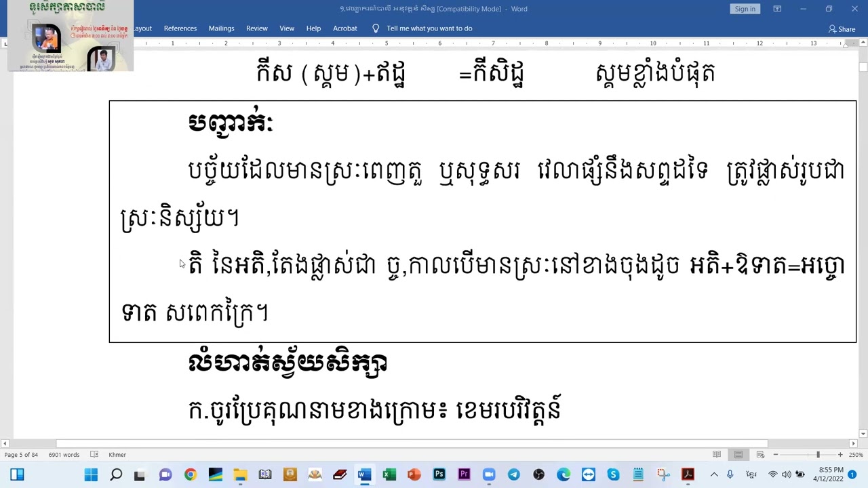Open the Teams Chat taskbar icon
This screenshot has height=488, width=868.
[x=165, y=474]
